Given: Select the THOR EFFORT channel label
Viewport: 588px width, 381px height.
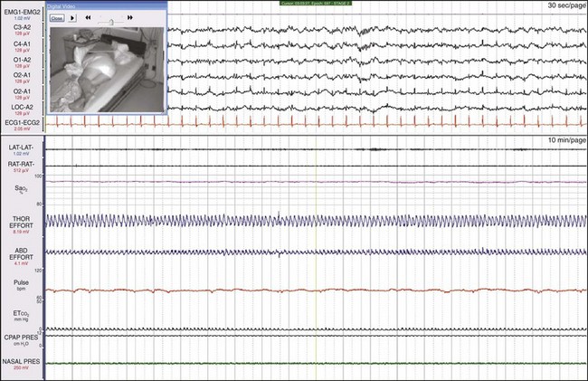Looking at the screenshot, I should click(x=18, y=221).
